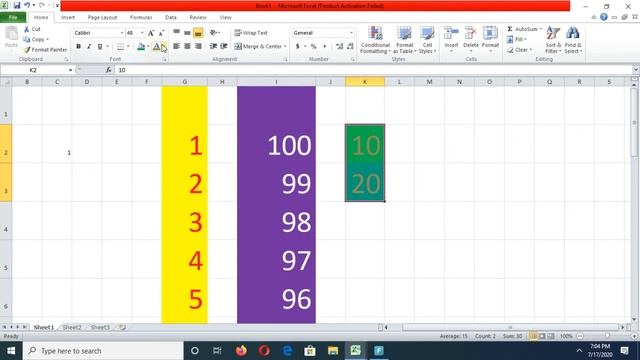This screenshot has width=640, height=360.
Task: Click the Decrease Font Size icon
Action: [161, 33]
